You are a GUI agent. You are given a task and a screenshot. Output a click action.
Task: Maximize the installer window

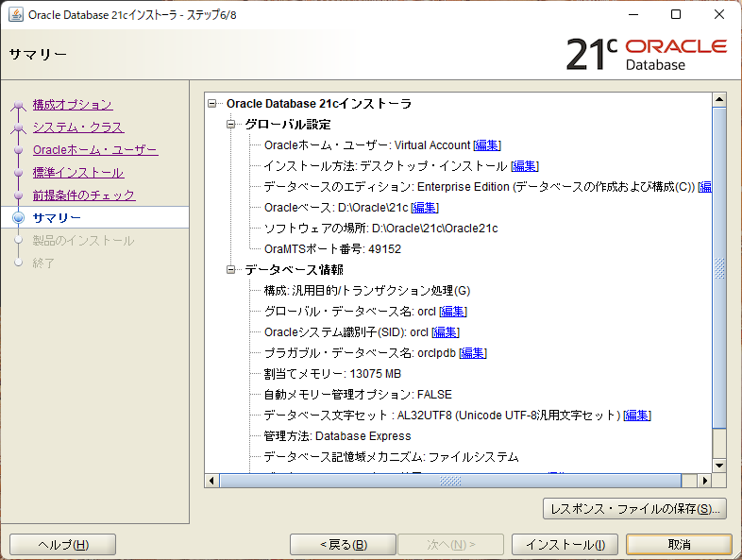[x=676, y=15]
